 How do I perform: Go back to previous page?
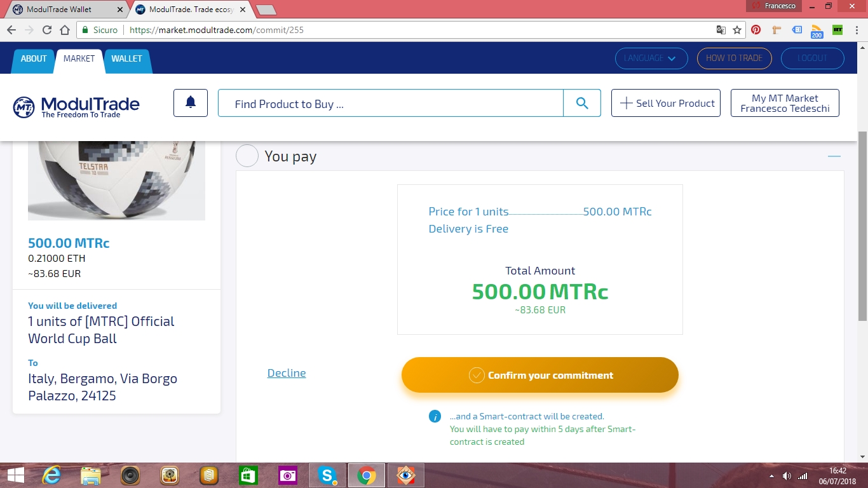(11, 30)
